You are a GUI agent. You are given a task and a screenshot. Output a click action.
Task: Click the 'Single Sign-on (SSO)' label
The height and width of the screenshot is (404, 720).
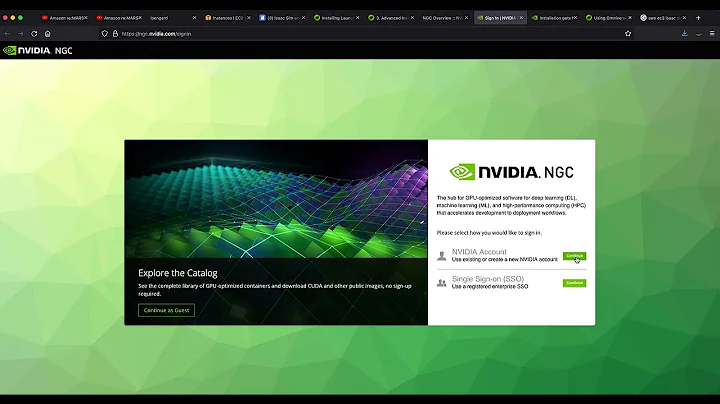[x=488, y=279]
